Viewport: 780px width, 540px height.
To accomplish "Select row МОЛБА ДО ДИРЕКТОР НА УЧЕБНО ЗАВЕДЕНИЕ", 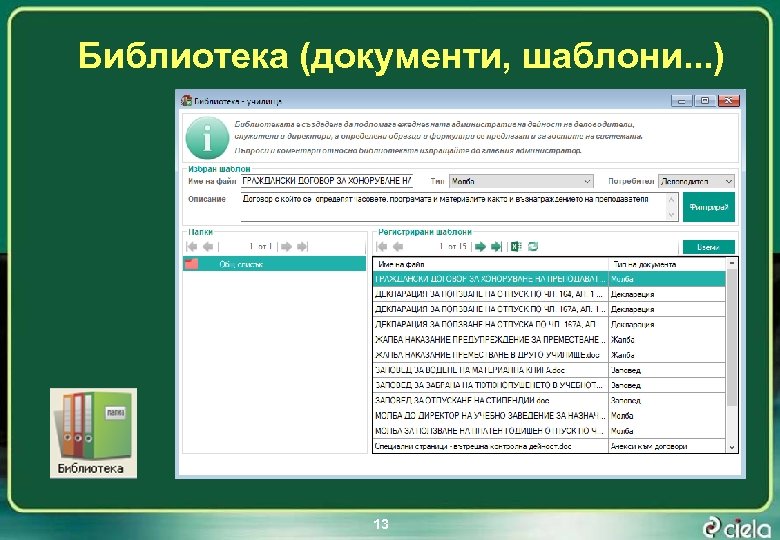I will [x=549, y=416].
